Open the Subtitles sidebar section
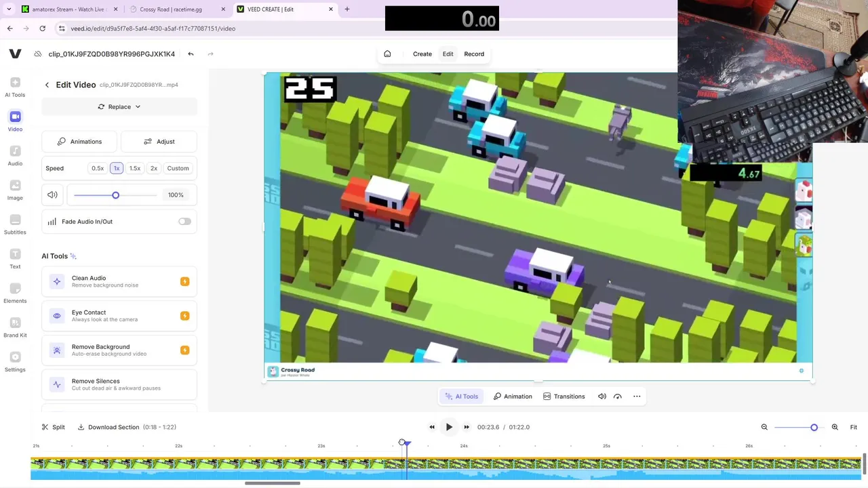Image resolution: width=868 pixels, height=488 pixels. tap(15, 224)
